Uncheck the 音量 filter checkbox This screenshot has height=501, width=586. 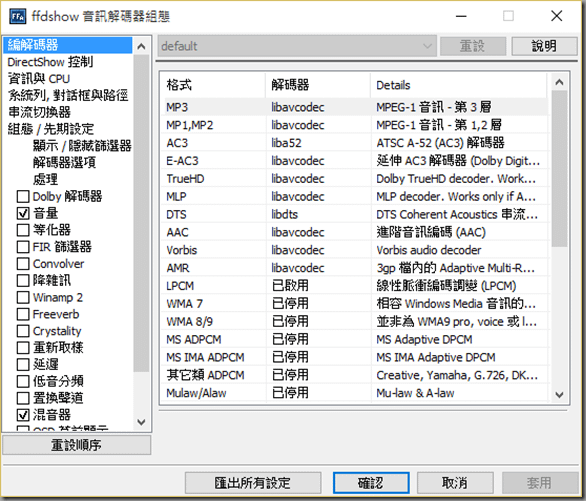click(x=23, y=213)
